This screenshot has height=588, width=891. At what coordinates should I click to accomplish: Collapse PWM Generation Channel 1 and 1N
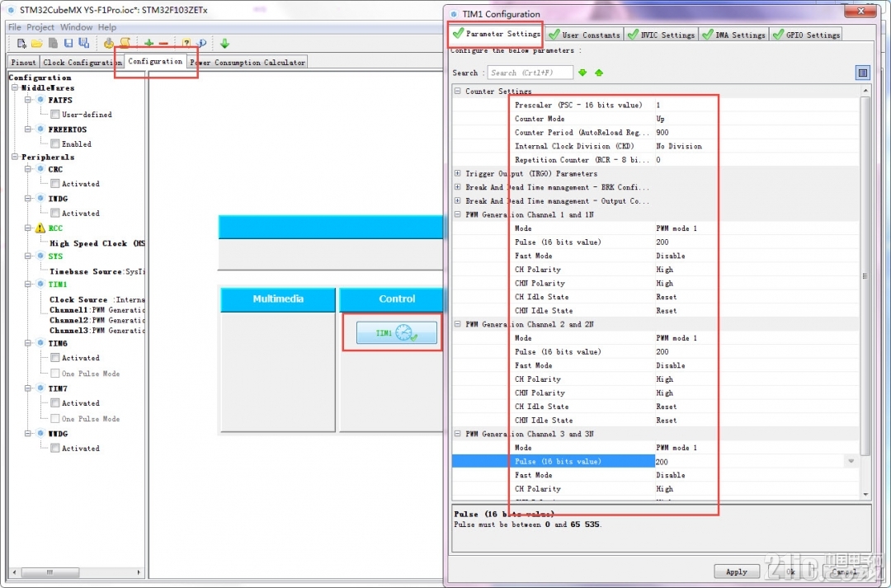click(x=457, y=214)
